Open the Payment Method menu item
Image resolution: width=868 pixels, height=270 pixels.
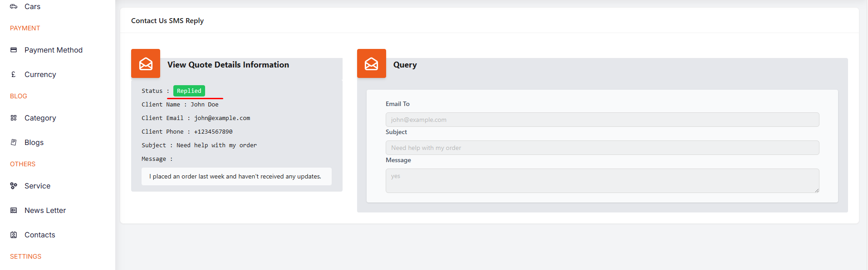pos(53,50)
